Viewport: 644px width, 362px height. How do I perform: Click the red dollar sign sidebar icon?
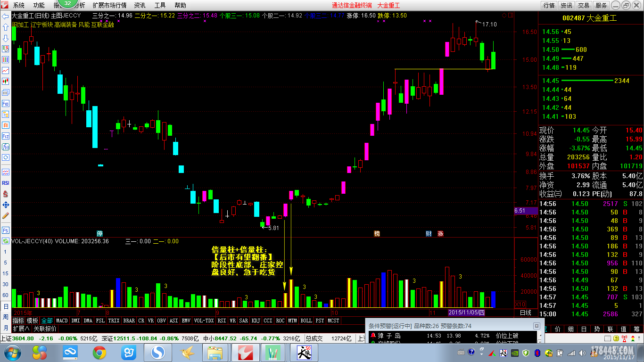tap(5, 194)
